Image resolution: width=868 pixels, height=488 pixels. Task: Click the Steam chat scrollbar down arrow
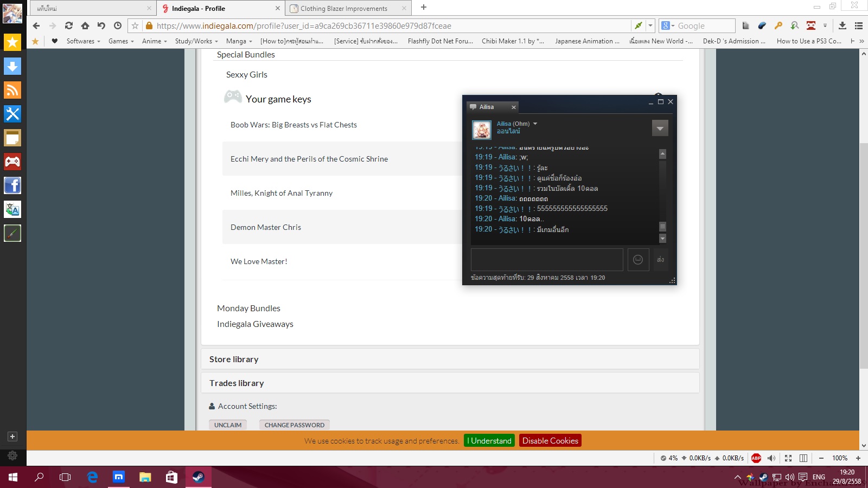click(662, 239)
